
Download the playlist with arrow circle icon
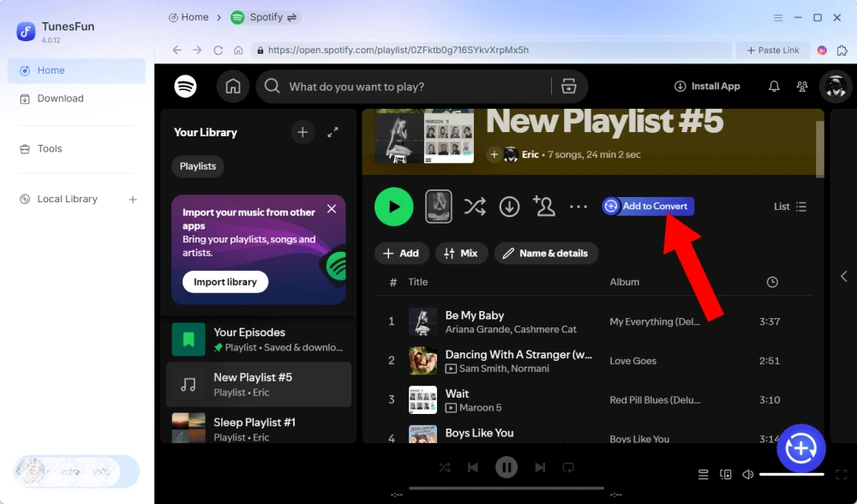click(509, 207)
